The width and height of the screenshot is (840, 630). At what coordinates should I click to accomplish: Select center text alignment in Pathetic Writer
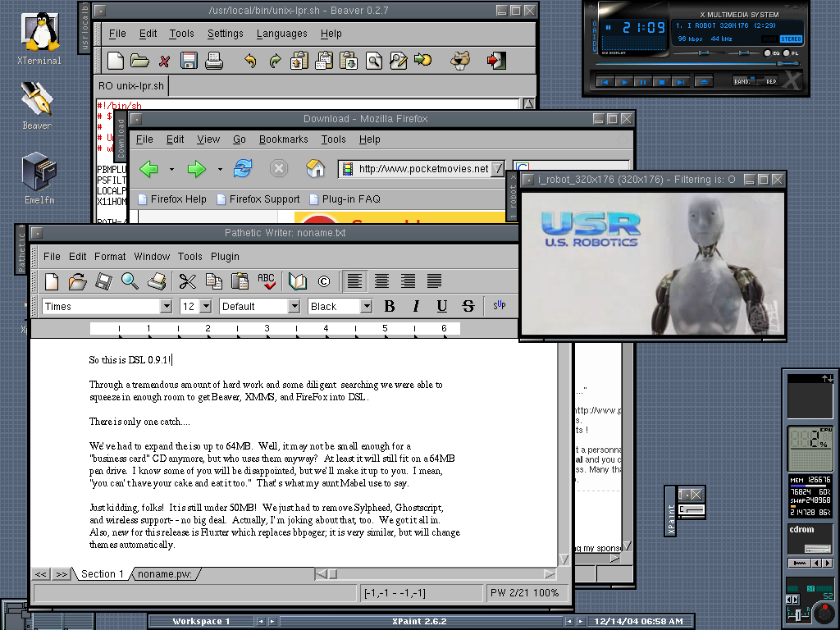point(381,281)
